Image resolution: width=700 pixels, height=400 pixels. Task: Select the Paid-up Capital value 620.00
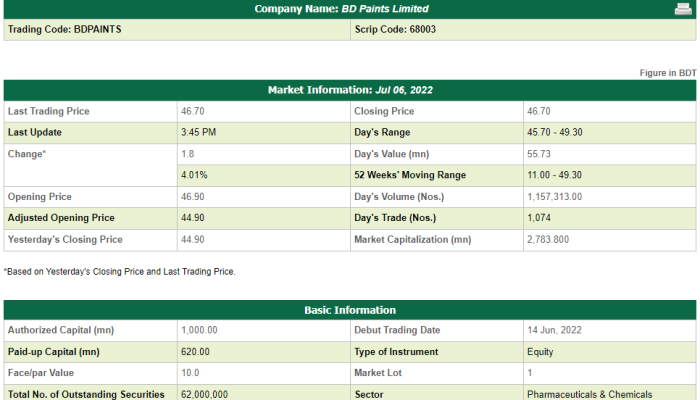click(195, 352)
